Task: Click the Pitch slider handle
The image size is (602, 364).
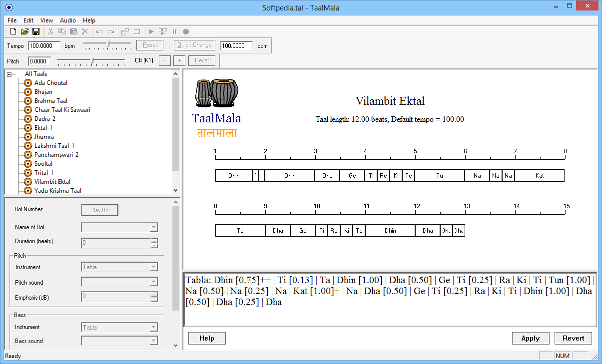Action: click(92, 60)
